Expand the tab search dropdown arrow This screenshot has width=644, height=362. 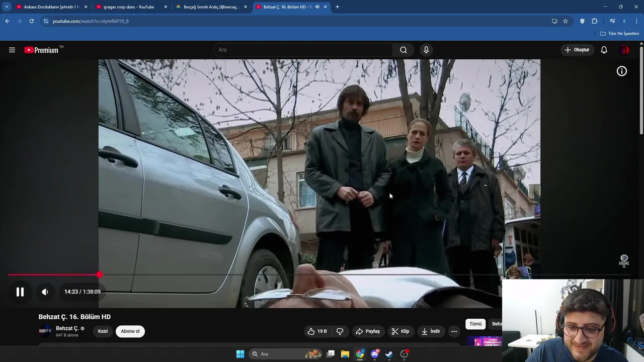(7, 7)
